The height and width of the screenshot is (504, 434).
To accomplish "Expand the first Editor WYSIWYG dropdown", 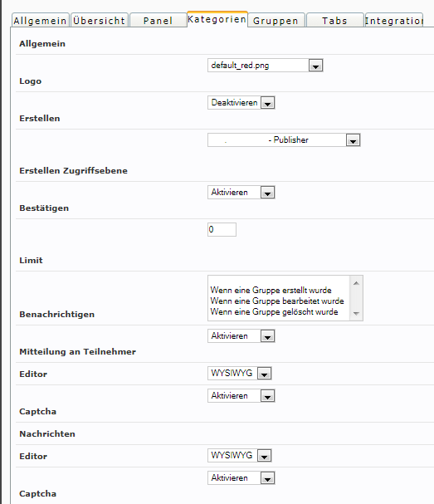I will click(x=239, y=373).
